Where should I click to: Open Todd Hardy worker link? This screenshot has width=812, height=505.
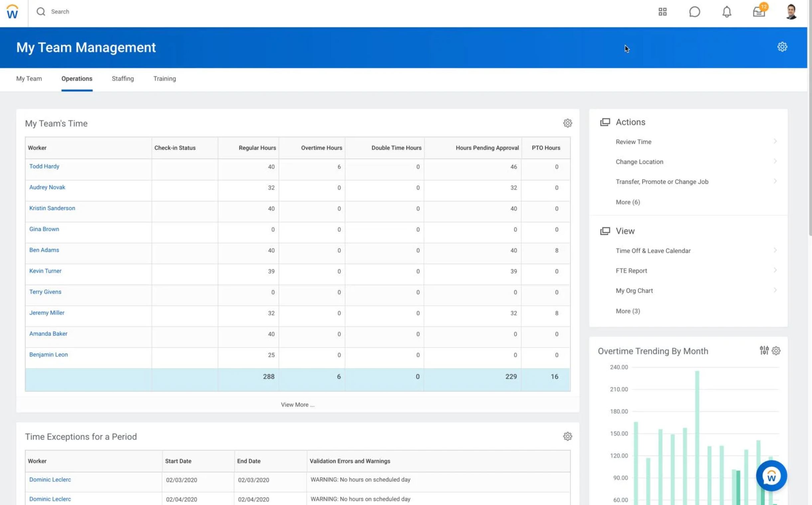pyautogui.click(x=44, y=166)
